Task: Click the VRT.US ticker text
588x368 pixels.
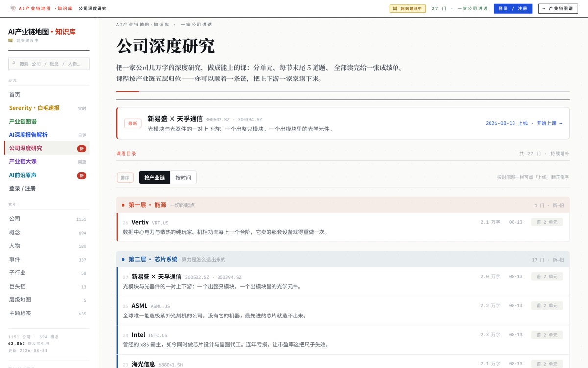Action: [x=160, y=223]
